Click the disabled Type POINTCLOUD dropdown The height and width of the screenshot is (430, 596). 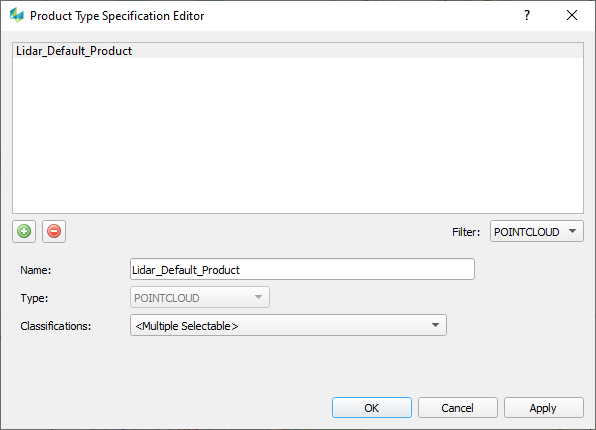pos(200,297)
